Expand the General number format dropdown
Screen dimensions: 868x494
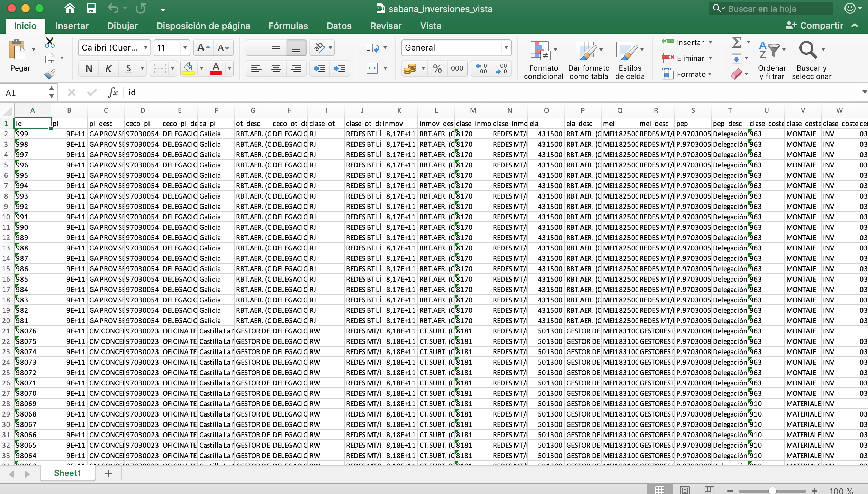(x=506, y=48)
